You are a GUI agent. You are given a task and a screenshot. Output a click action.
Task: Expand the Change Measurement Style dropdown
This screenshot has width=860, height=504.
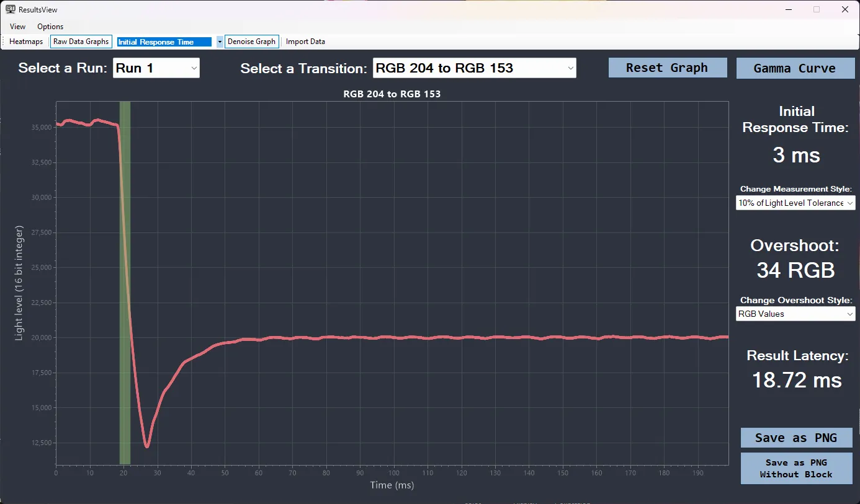(x=795, y=203)
